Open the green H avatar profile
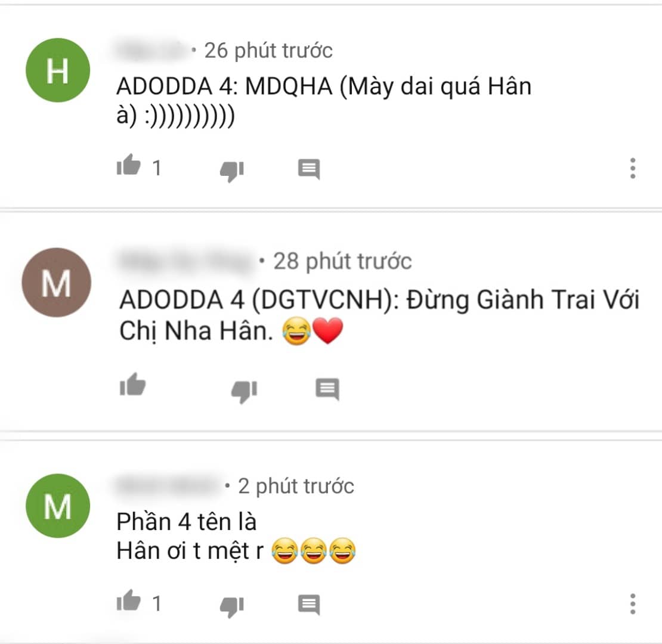The width and height of the screenshot is (662, 644). tap(58, 70)
